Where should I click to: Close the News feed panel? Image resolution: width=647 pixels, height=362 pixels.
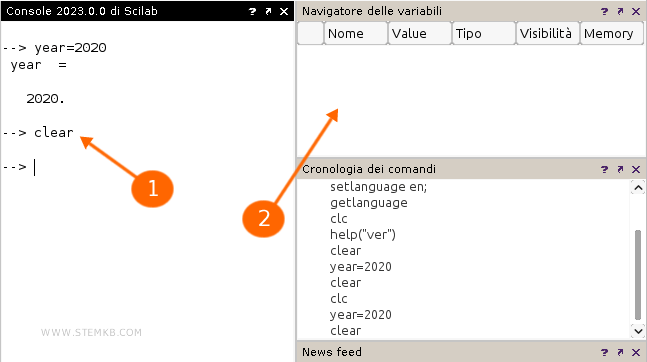(636, 352)
